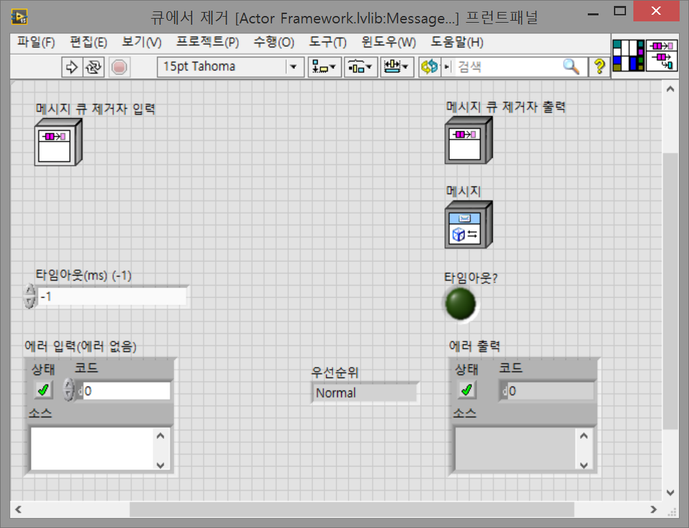This screenshot has width=689, height=528.
Task: Click 소스 scroll down arrow in 에러 출력
Action: pos(584,465)
